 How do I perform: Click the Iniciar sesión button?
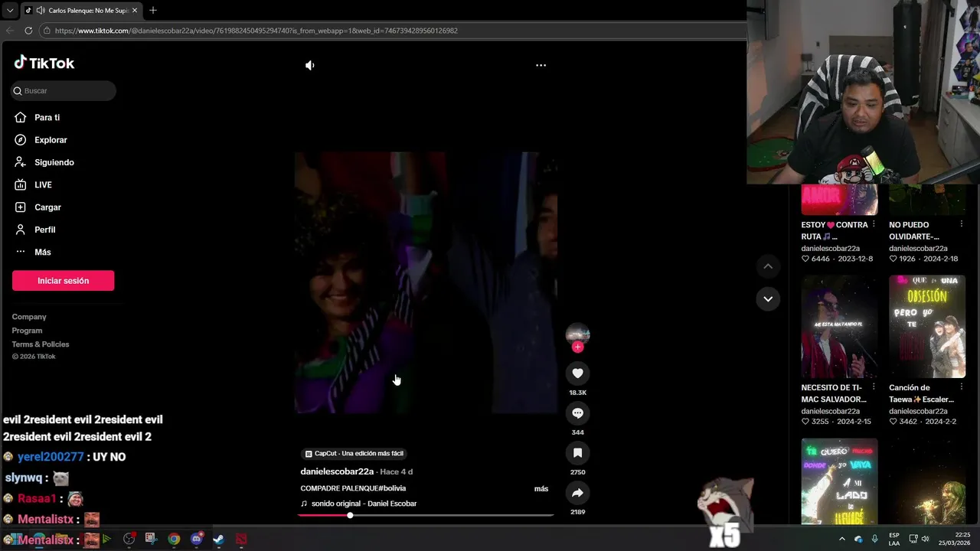pos(63,281)
